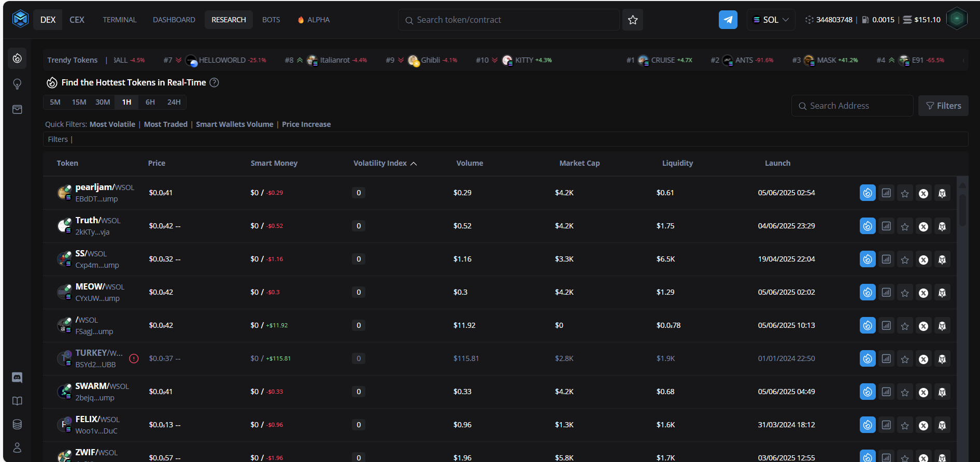Select the RESEARCH tab
980x462 pixels.
(x=229, y=20)
